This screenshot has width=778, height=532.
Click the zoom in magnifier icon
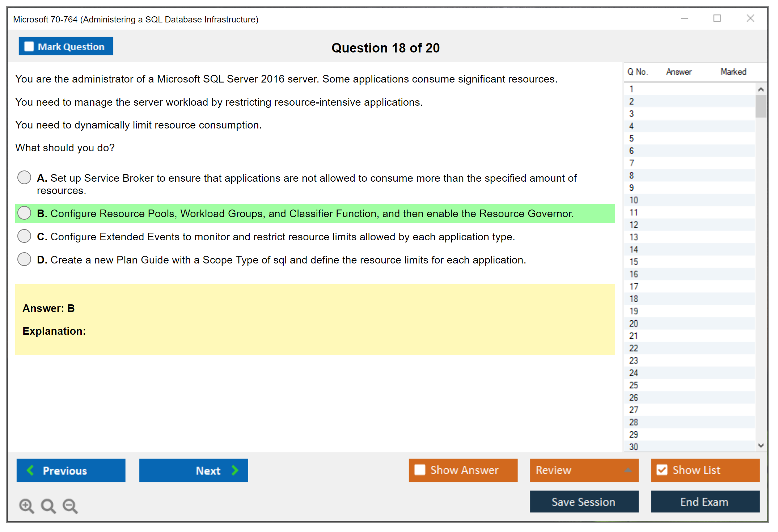tap(26, 506)
